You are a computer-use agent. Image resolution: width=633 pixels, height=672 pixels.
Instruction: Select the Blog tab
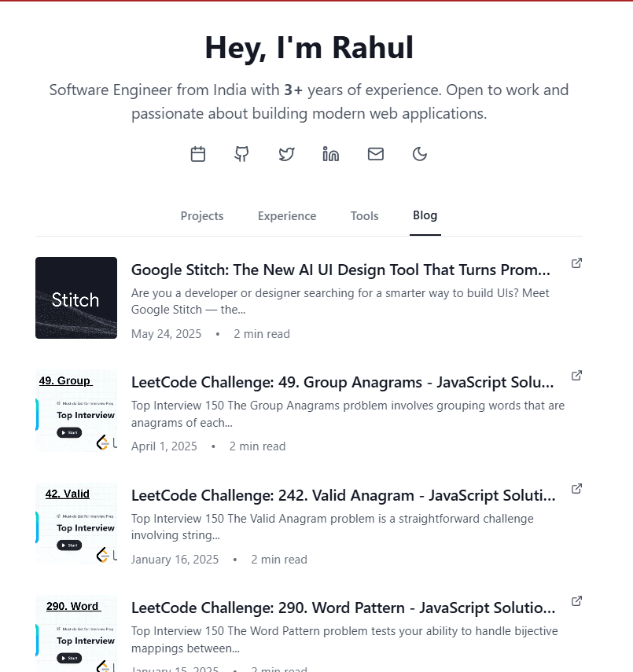(x=425, y=215)
